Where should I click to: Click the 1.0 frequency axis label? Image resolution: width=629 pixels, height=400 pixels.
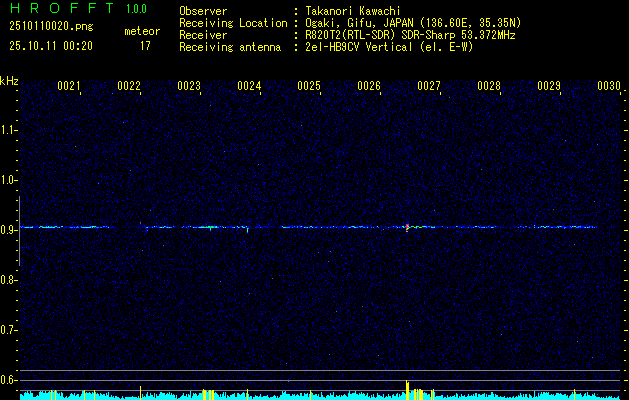click(8, 180)
